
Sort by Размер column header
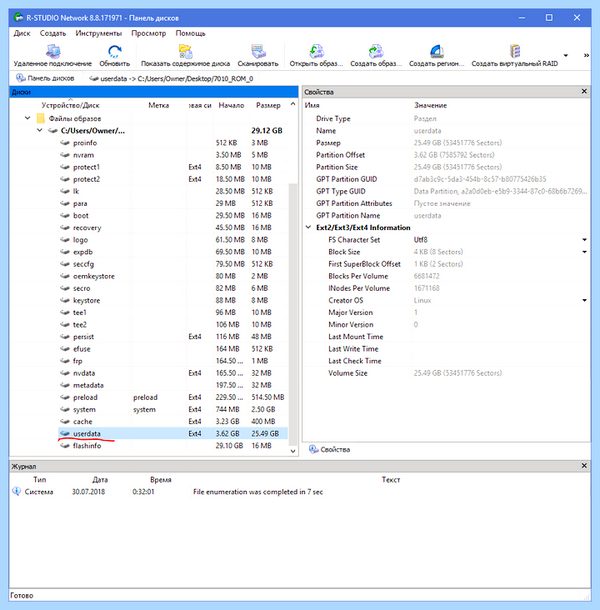[268, 105]
